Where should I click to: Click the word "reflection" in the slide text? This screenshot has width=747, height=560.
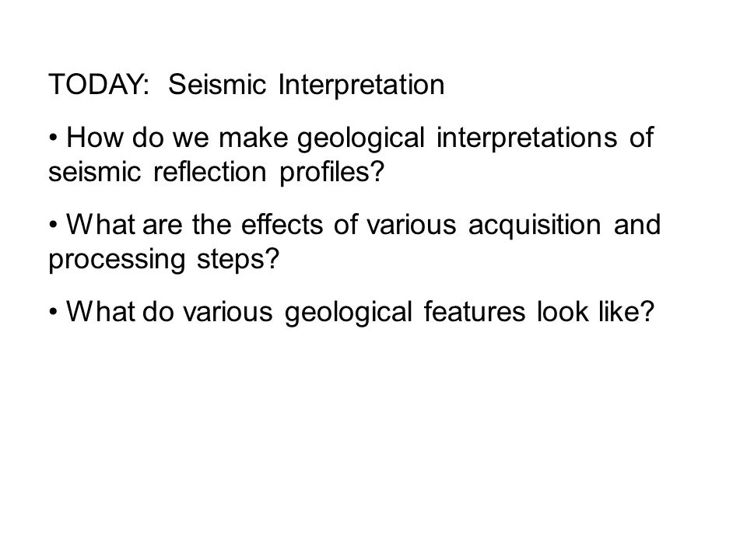point(209,171)
